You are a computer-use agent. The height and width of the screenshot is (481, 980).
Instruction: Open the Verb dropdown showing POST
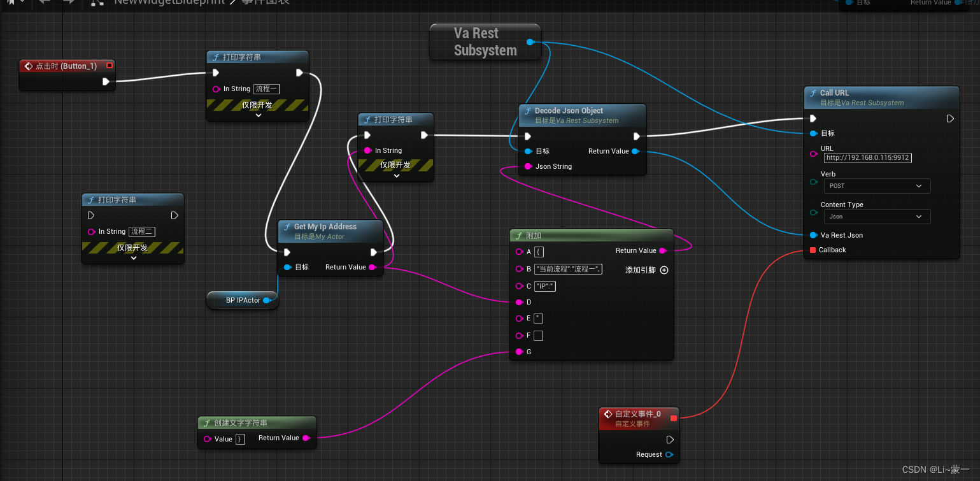click(877, 186)
